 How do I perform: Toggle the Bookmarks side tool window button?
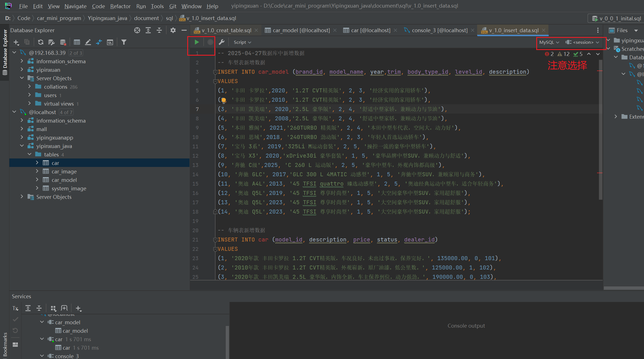point(5,344)
